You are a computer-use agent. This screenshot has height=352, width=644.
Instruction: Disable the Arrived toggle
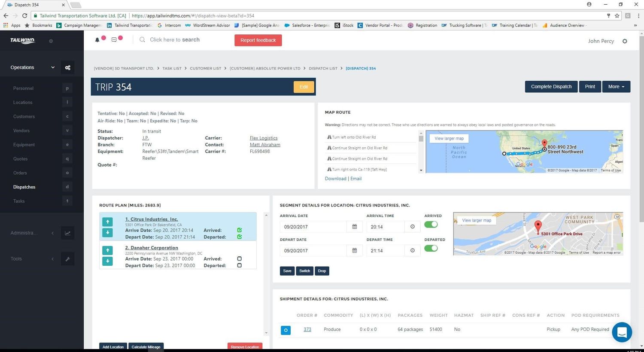click(431, 224)
